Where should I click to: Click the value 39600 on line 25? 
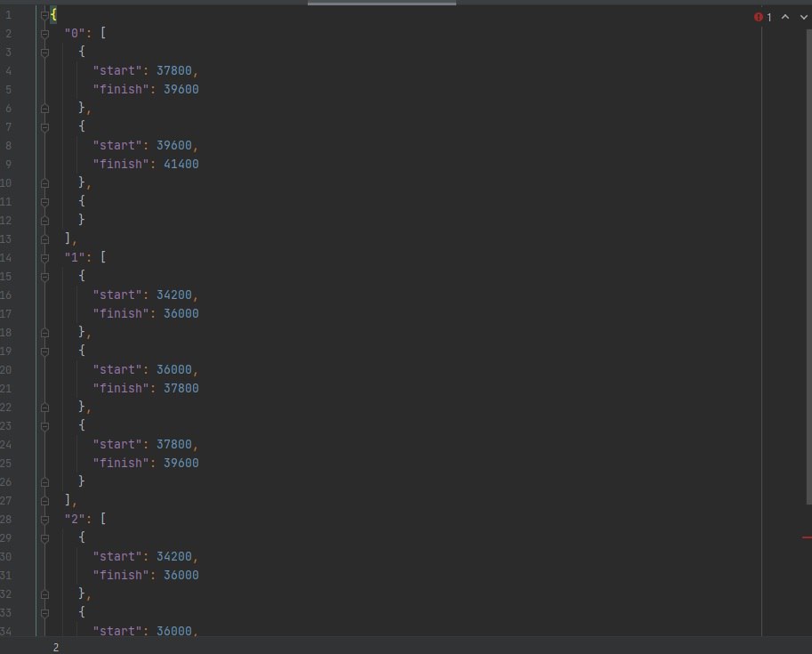click(181, 463)
